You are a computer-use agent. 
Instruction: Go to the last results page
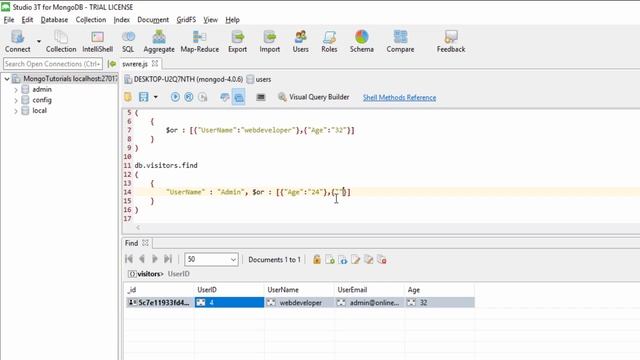(x=168, y=259)
